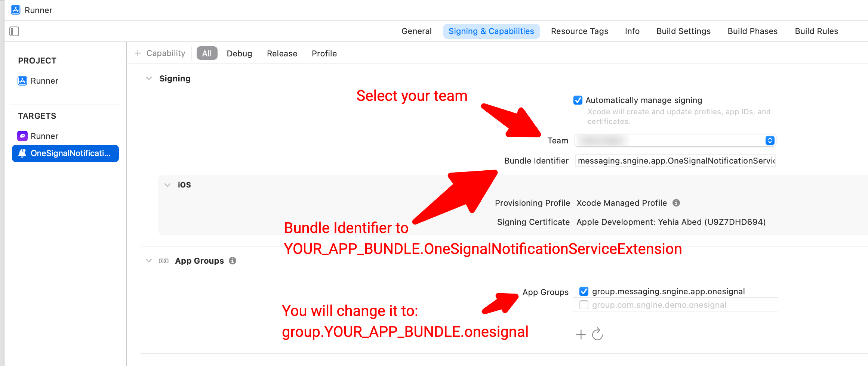
Task: Collapse the Signing section
Action: click(x=149, y=78)
